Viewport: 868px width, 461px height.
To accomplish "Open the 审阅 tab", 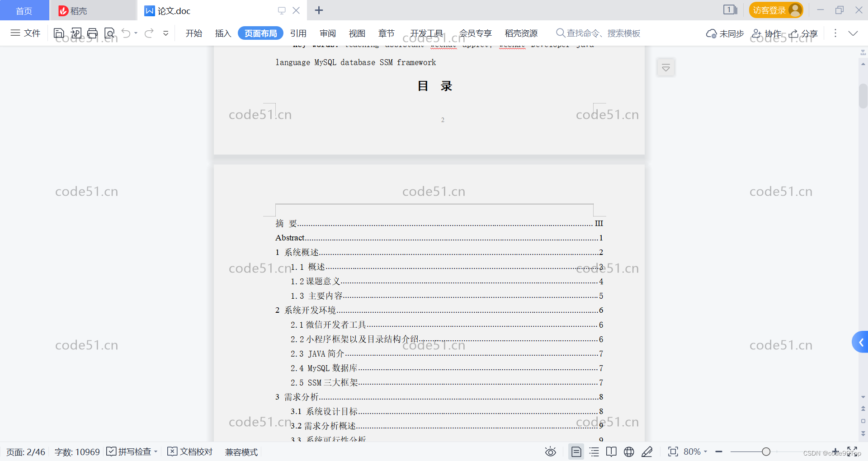I will 328,33.
